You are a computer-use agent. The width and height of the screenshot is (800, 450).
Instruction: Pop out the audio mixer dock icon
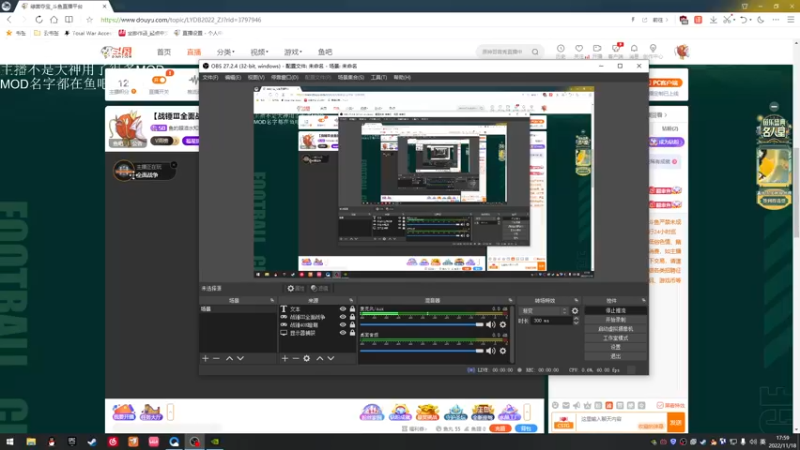(510, 301)
